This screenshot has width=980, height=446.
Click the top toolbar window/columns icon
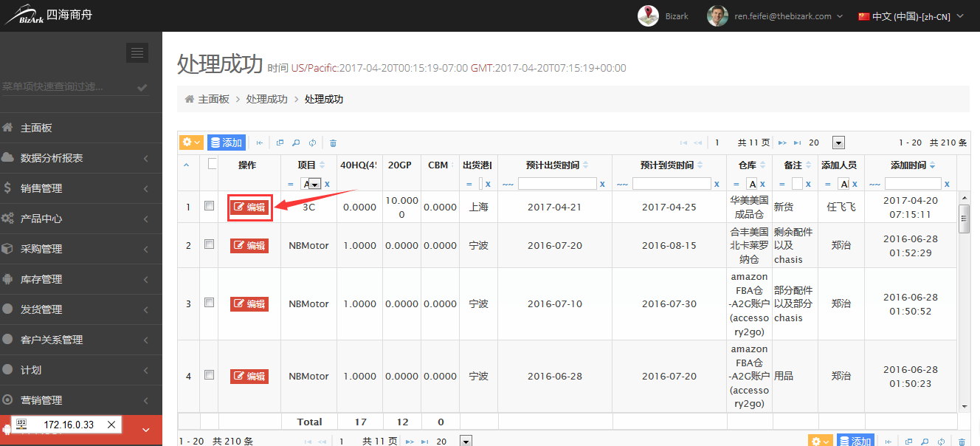(x=280, y=143)
